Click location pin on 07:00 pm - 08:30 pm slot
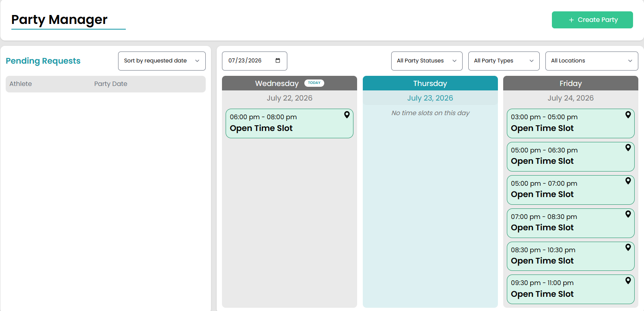 coord(628,214)
